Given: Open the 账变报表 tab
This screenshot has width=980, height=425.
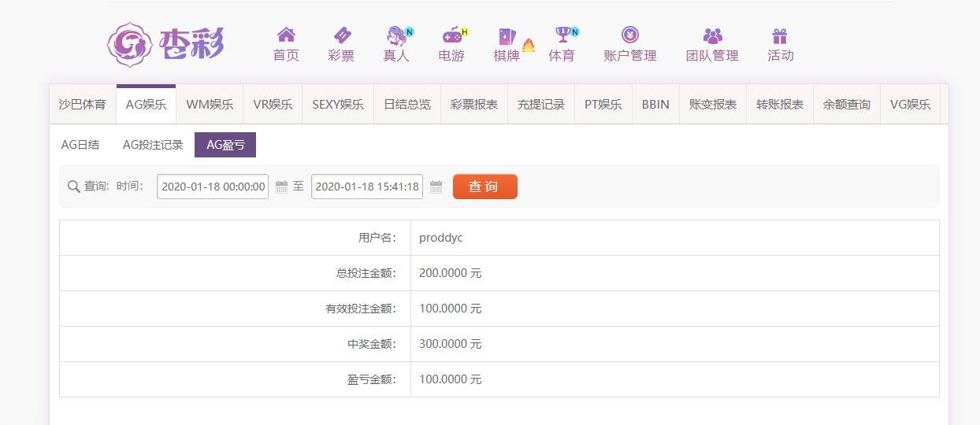Looking at the screenshot, I should coord(713,104).
